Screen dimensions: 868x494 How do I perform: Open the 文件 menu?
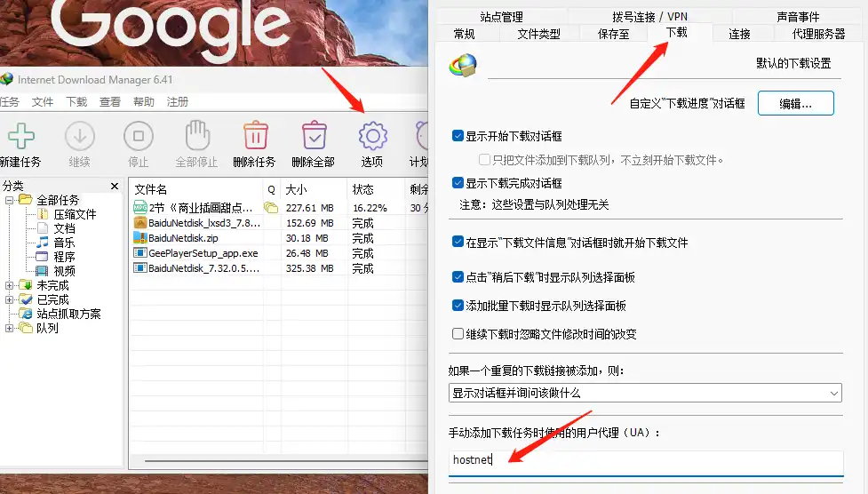43,102
